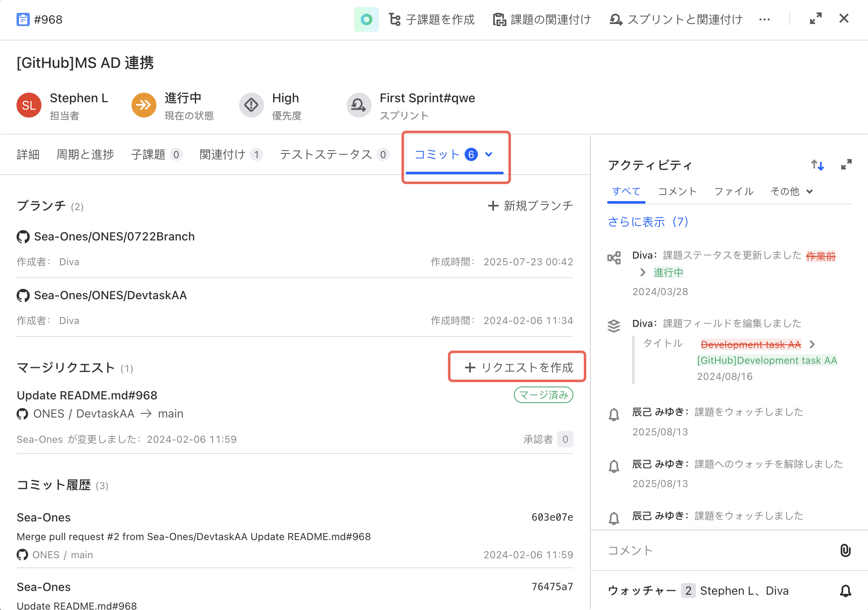The width and height of the screenshot is (868, 610).
Task: Click the 子課題を作成 sub-issue icon
Action: point(395,19)
